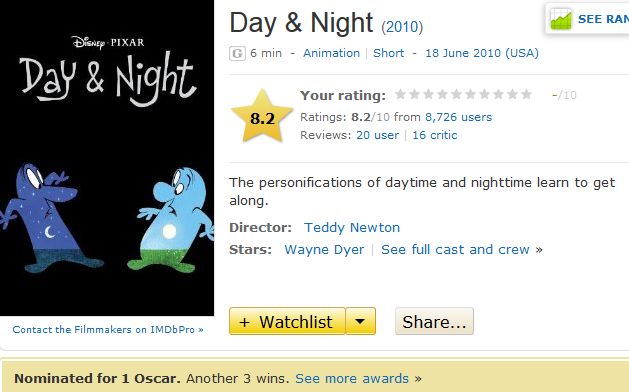Open director Teddy Newton's page
This screenshot has width=629, height=392.
pos(352,227)
